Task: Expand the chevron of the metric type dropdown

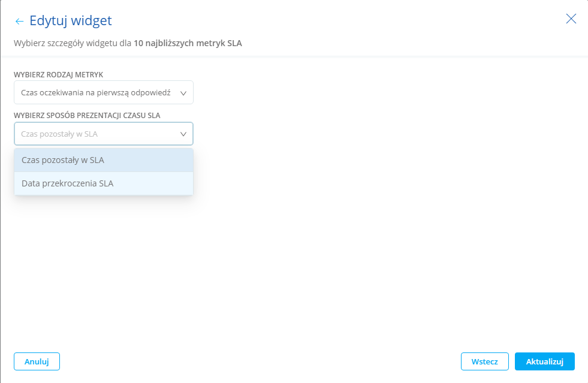Action: (x=183, y=93)
